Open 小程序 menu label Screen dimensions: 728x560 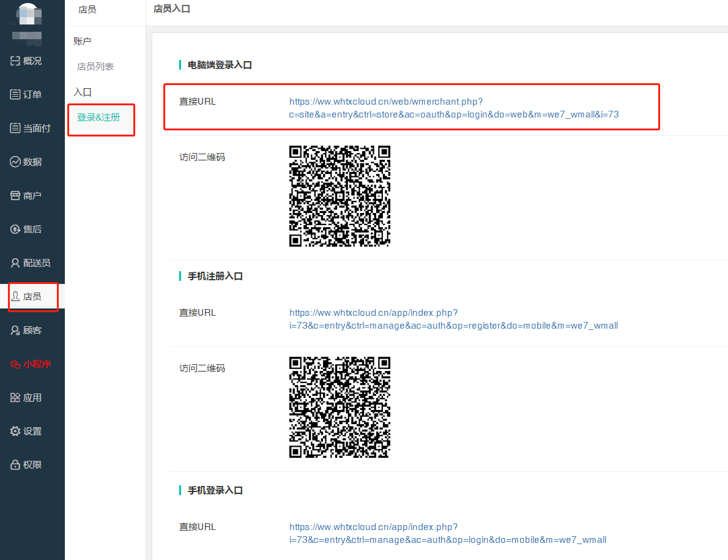(37, 364)
